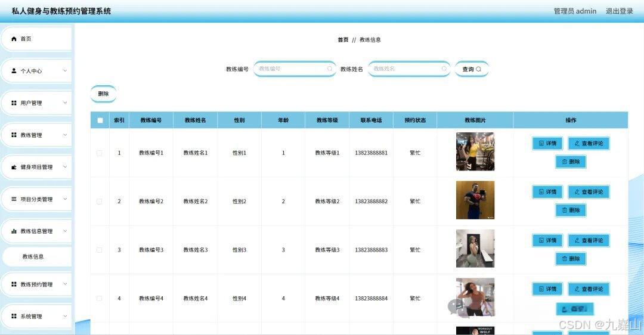Viewport: 644px width, 335px height.
Task: Click phone number 13823888881 cell
Action: click(371, 153)
